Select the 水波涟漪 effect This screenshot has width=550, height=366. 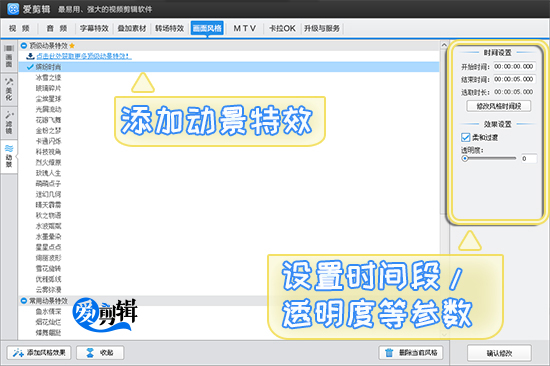coord(48,226)
